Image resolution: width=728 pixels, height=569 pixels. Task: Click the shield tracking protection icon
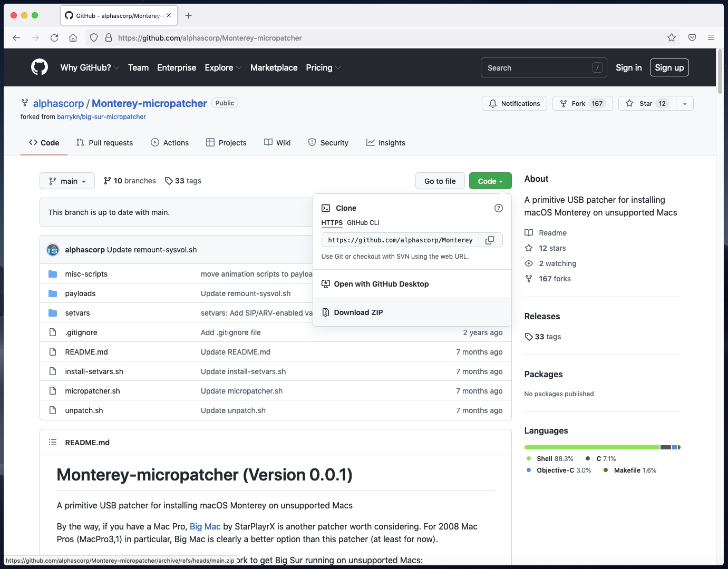94,38
